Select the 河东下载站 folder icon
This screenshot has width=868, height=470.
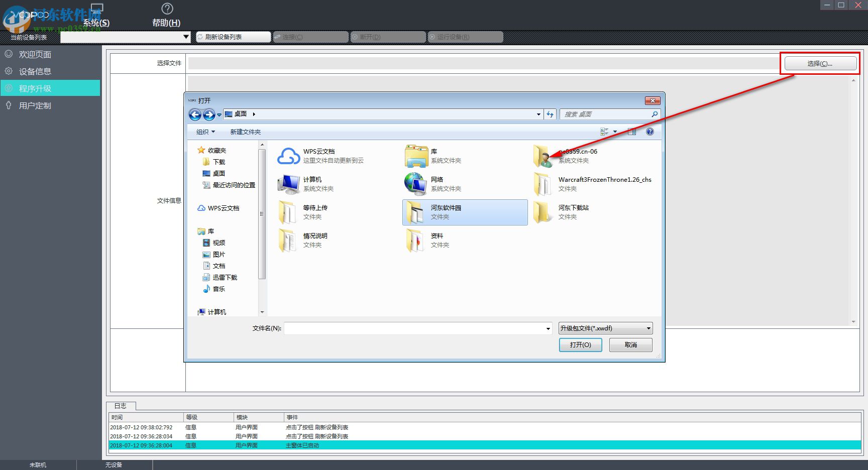click(x=543, y=212)
